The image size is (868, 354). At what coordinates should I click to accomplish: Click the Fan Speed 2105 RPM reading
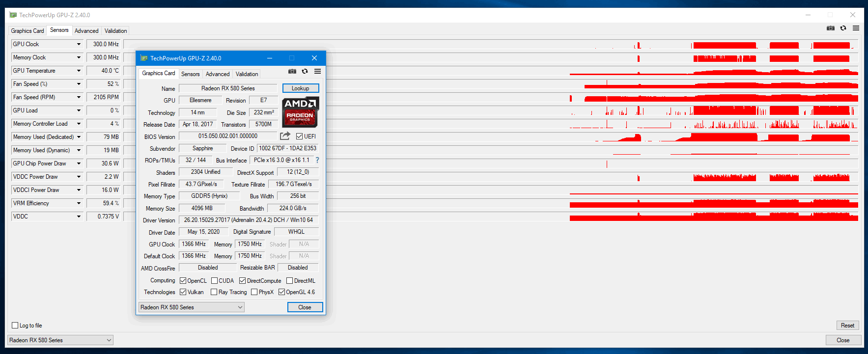tap(104, 97)
